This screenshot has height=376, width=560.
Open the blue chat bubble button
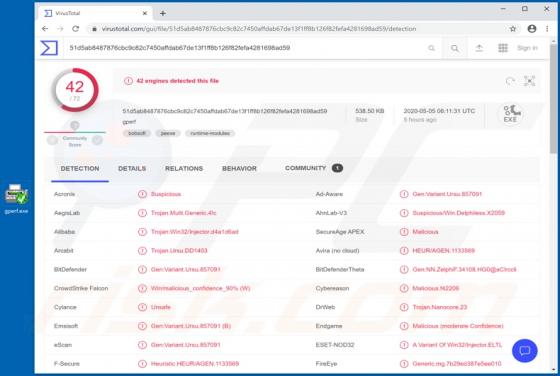coord(524,351)
